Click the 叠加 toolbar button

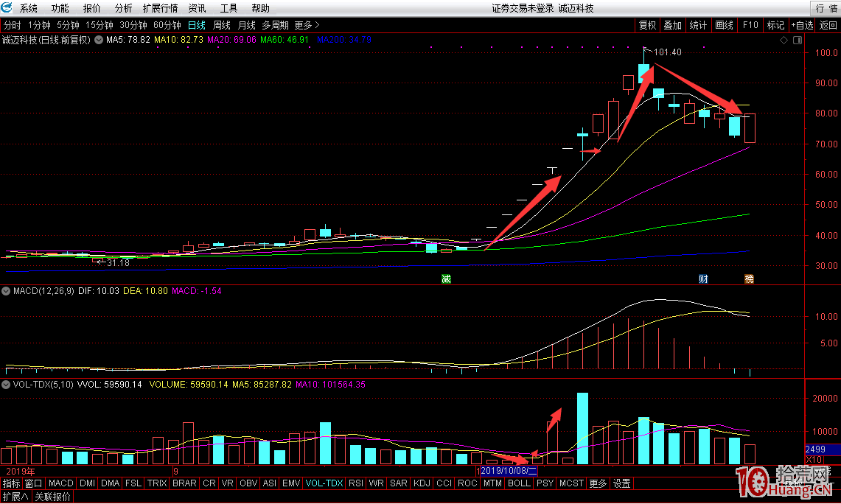tap(673, 25)
